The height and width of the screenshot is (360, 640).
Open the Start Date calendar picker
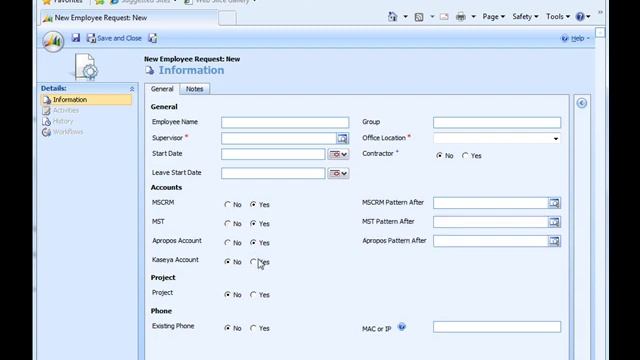pos(338,154)
